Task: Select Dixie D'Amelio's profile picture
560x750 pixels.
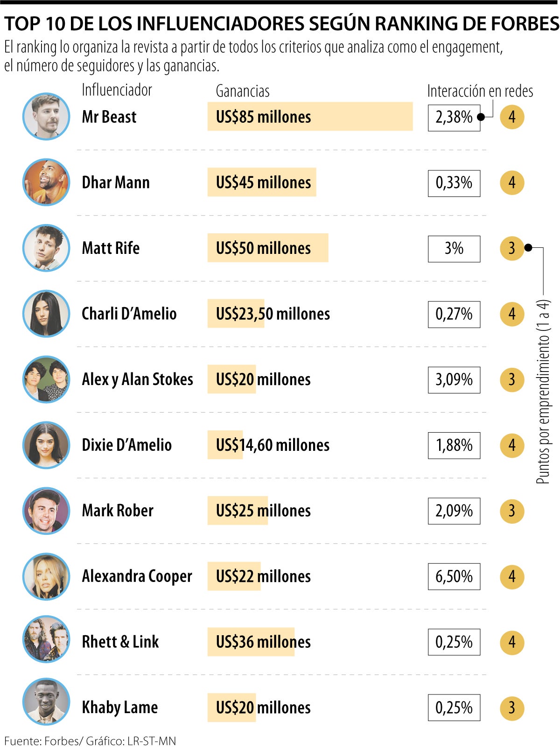Action: 46,445
